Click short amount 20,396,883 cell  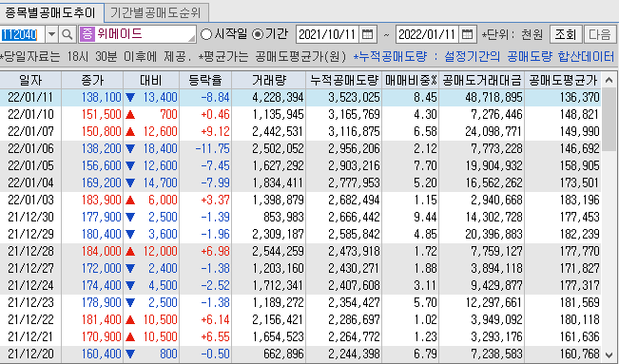coord(482,234)
